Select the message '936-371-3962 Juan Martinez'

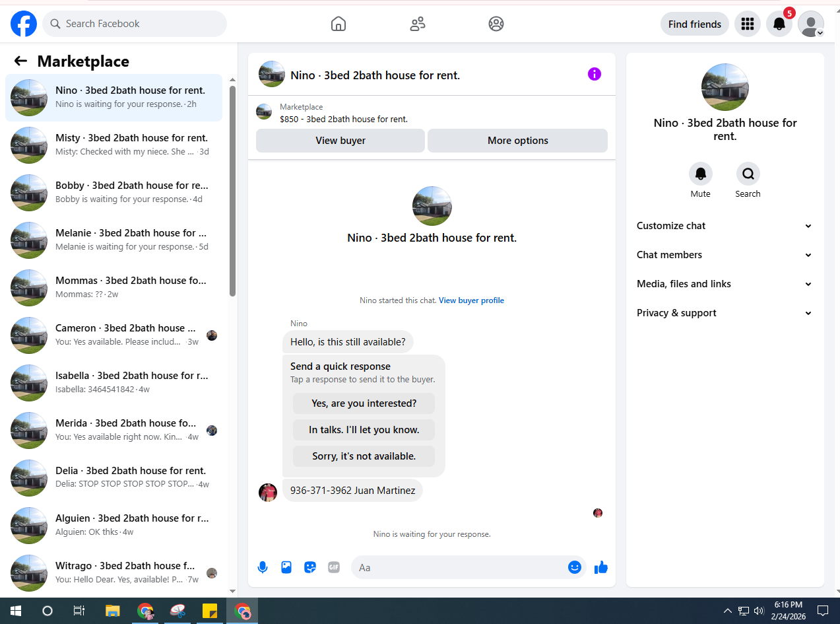[x=353, y=490]
